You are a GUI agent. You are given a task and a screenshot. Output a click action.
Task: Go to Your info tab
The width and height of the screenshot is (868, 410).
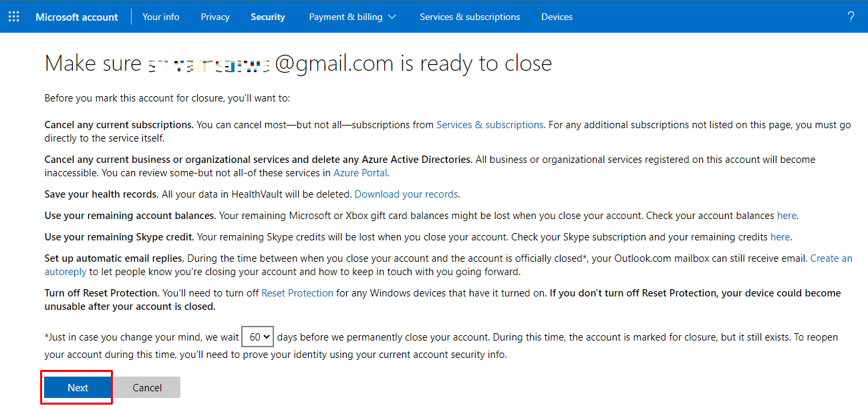coord(161,17)
